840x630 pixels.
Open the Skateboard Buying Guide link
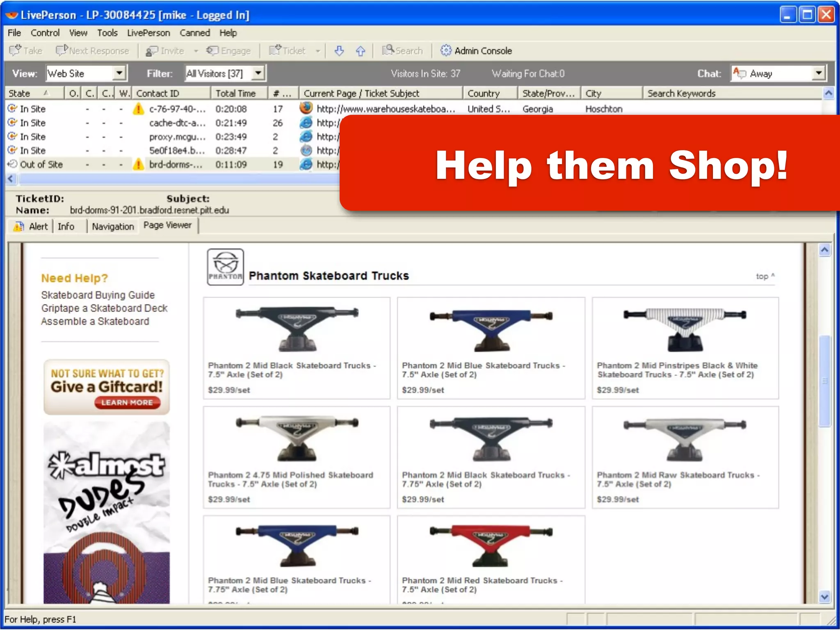click(x=98, y=295)
